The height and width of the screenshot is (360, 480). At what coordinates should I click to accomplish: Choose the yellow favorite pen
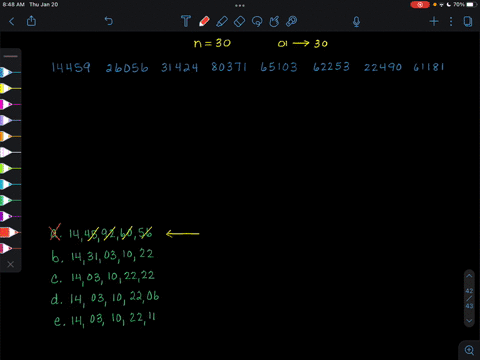10,88
